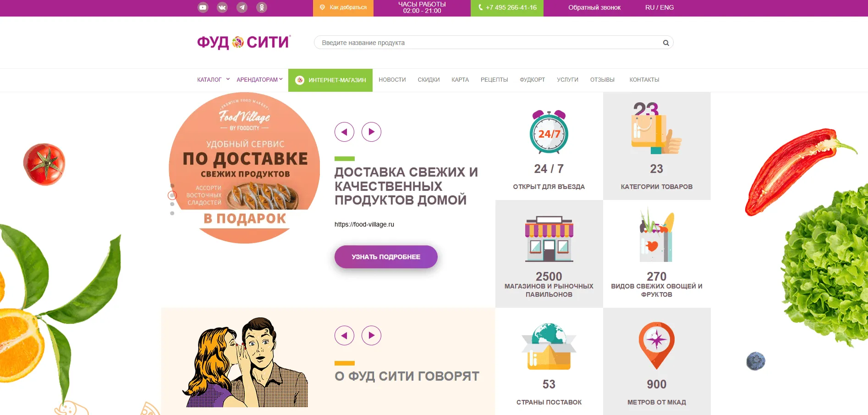Switch language via RU / ENG

[659, 7]
